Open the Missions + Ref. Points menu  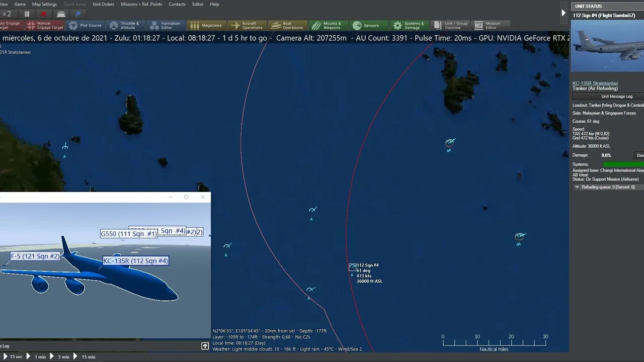[141, 4]
